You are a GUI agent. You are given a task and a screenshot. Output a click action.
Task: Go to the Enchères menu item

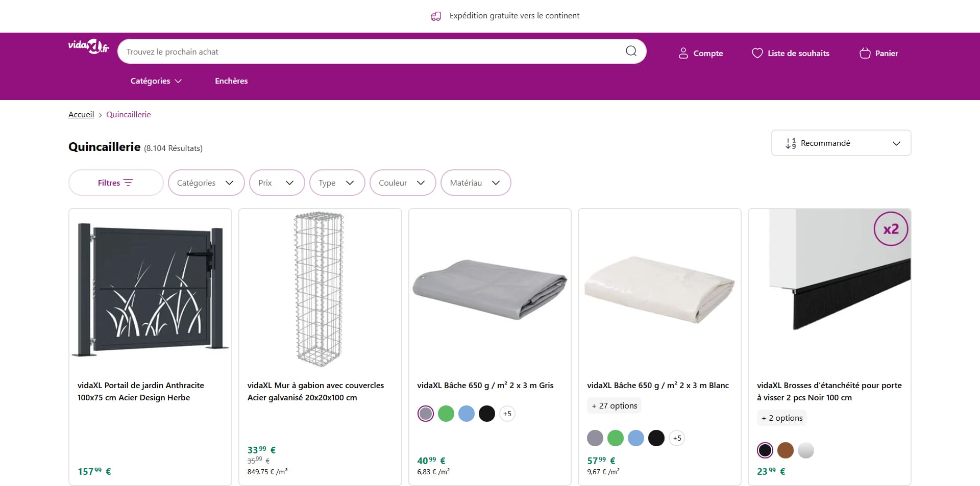click(x=231, y=81)
